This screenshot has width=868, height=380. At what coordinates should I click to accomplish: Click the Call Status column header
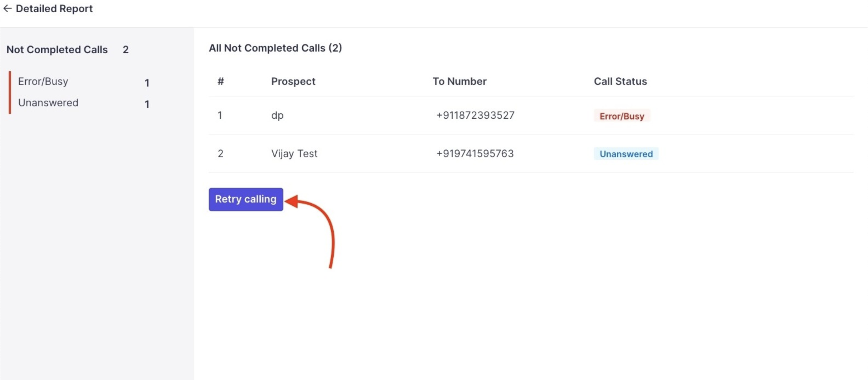[x=620, y=82]
